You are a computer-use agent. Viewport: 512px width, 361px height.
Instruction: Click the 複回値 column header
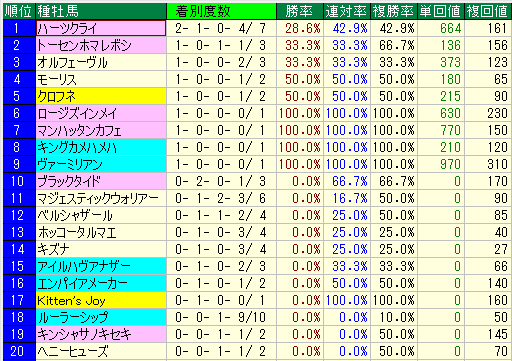(488, 11)
